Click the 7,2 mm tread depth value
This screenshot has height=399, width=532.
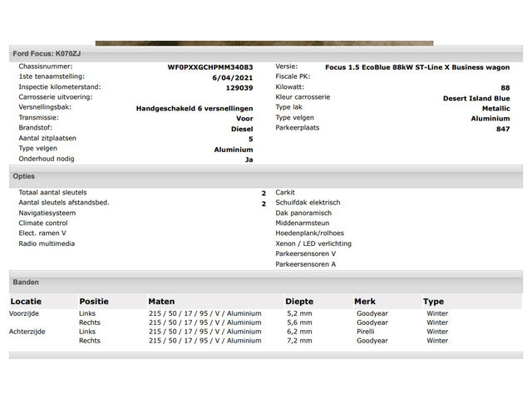(298, 341)
